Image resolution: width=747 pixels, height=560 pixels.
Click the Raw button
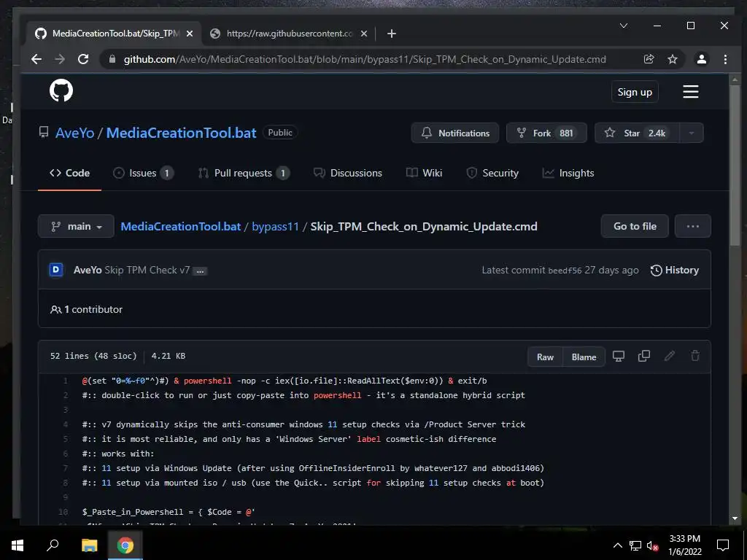pos(546,357)
